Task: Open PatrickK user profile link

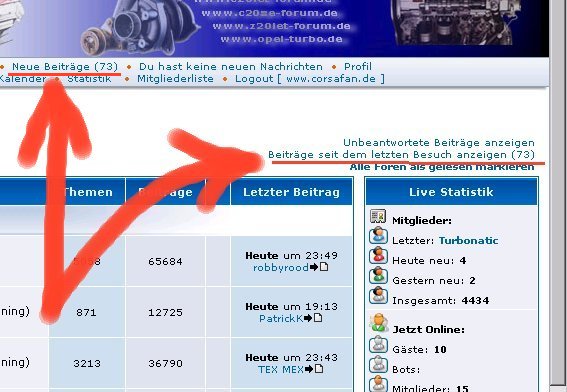Action: coord(281,319)
